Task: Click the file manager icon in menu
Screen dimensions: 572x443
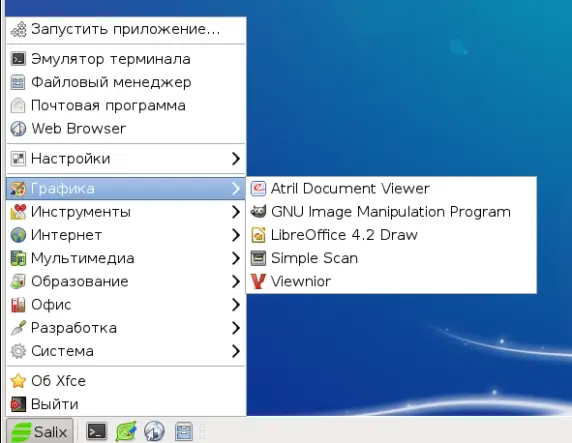Action: (x=18, y=82)
